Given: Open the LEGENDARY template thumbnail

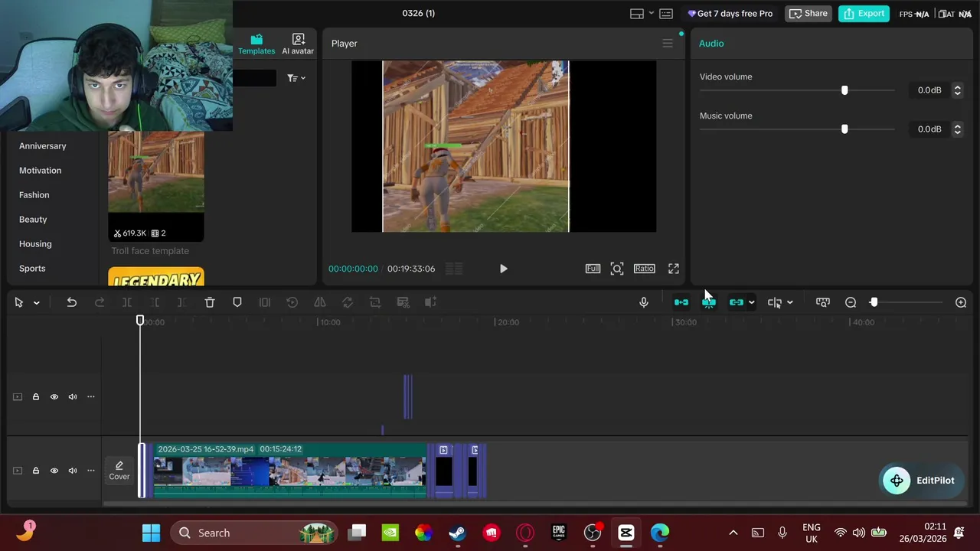Looking at the screenshot, I should coord(156,276).
